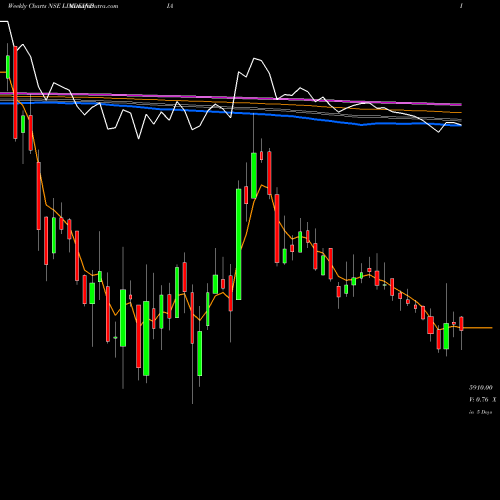500x500 pixels.
Task: Click the volume reading 'V: 0.76 X'
Action: click(482, 399)
